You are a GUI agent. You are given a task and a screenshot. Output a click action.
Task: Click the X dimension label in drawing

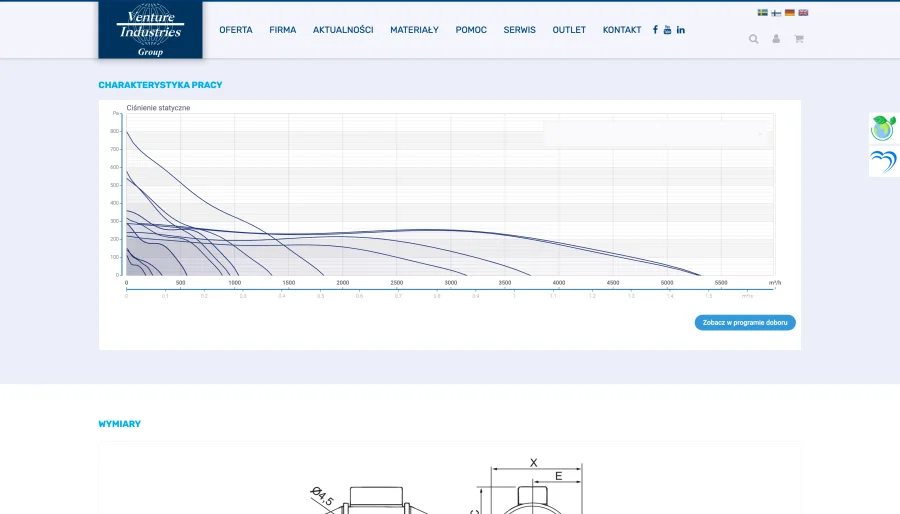534,462
